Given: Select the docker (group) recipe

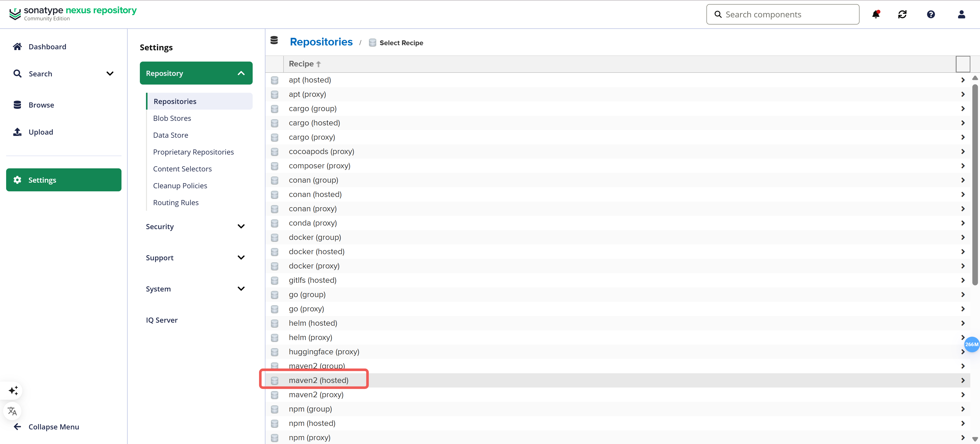Looking at the screenshot, I should click(x=617, y=237).
